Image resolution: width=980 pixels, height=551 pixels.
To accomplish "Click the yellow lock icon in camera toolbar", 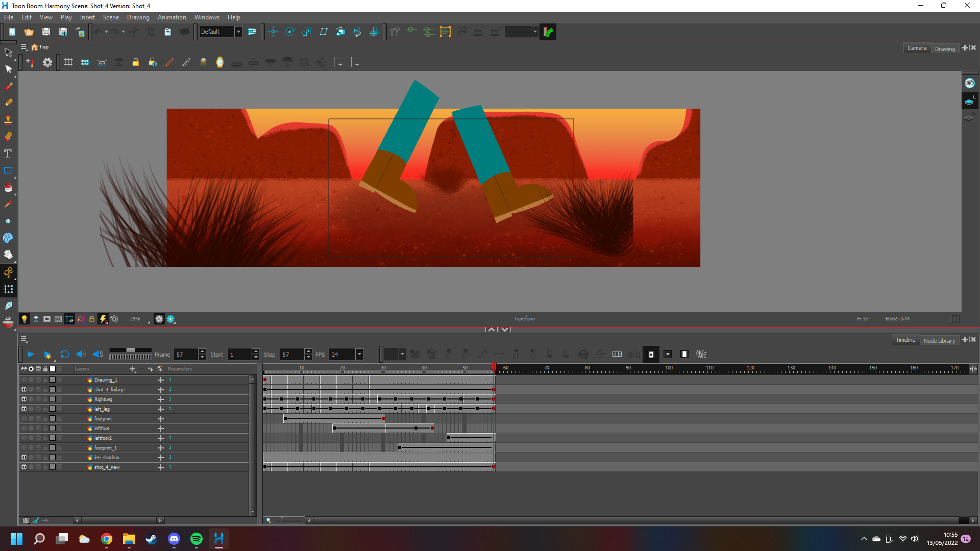I will click(135, 62).
